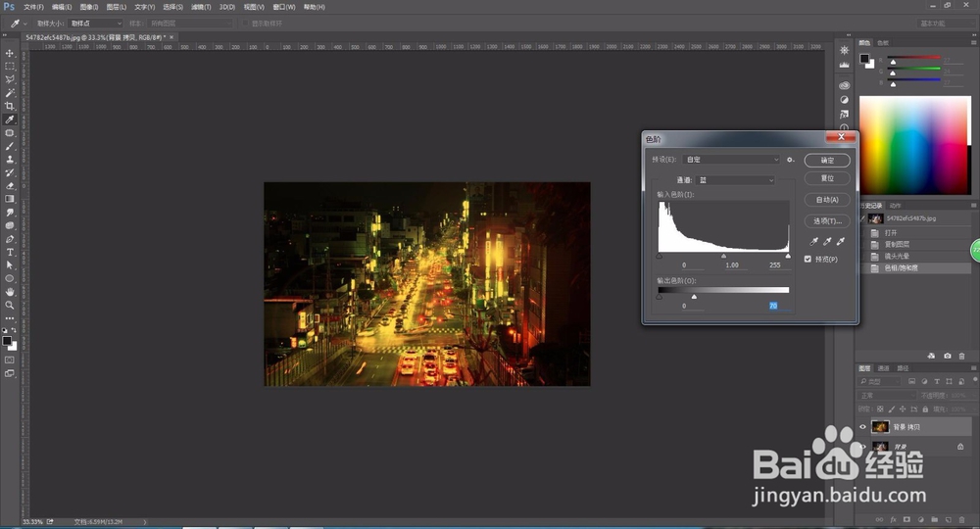Click the gray point eyedropper in Levels
Image resolution: width=980 pixels, height=529 pixels.
827,241
